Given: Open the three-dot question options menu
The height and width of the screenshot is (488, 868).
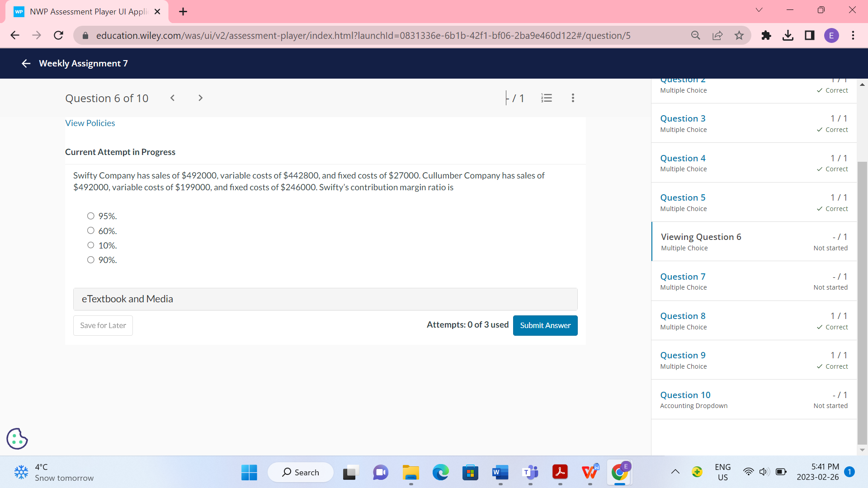Looking at the screenshot, I should [x=573, y=98].
